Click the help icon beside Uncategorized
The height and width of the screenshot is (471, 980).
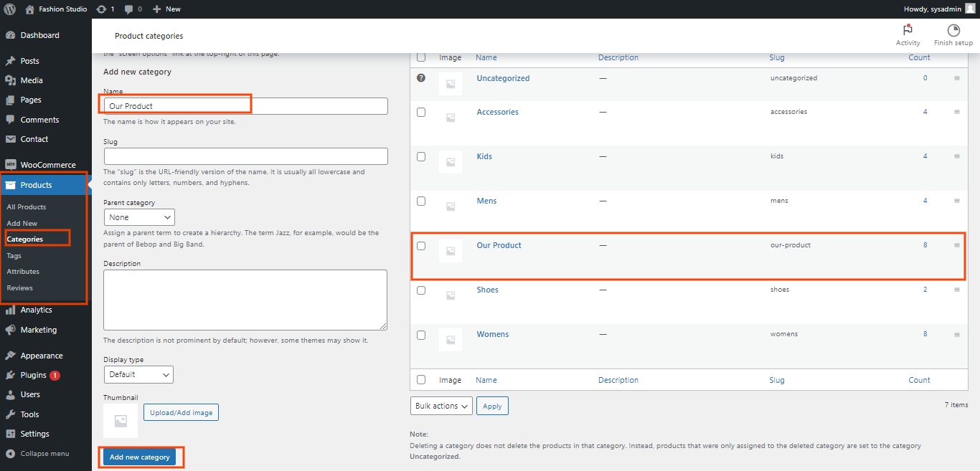tap(421, 77)
